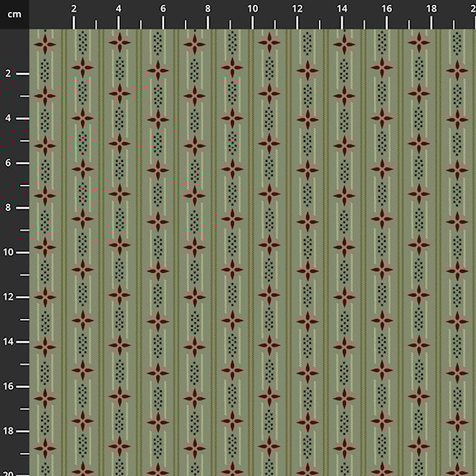Viewport: 476px width, 476px height.
Task: Click the 8 mark on the left ruler
Action: pos(8,207)
